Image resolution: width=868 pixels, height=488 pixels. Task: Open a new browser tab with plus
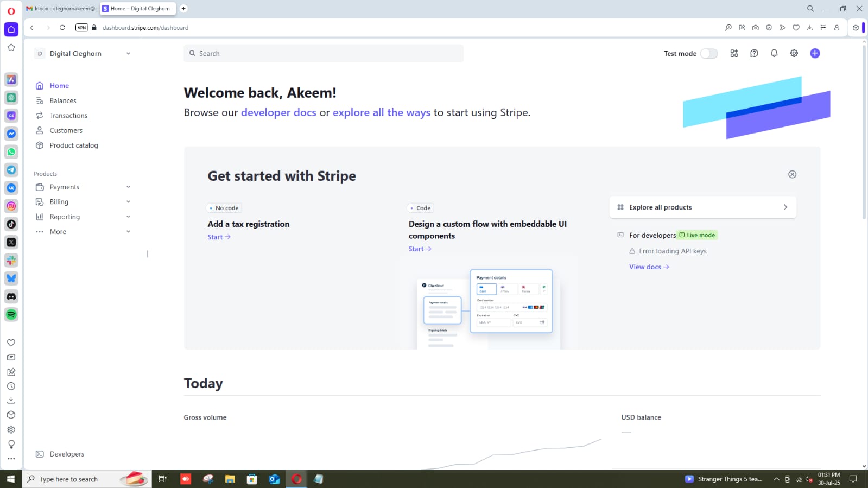click(183, 9)
